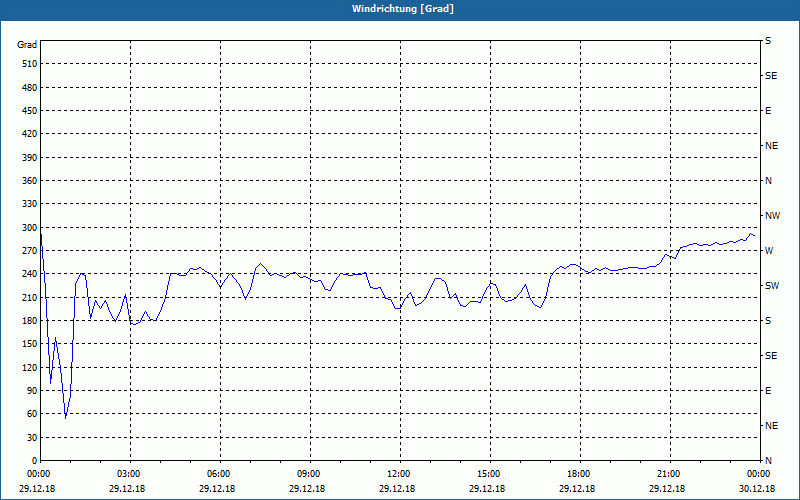Select the E compass label at 450 gridline
Image resolution: width=800 pixels, height=500 pixels.
tap(768, 111)
